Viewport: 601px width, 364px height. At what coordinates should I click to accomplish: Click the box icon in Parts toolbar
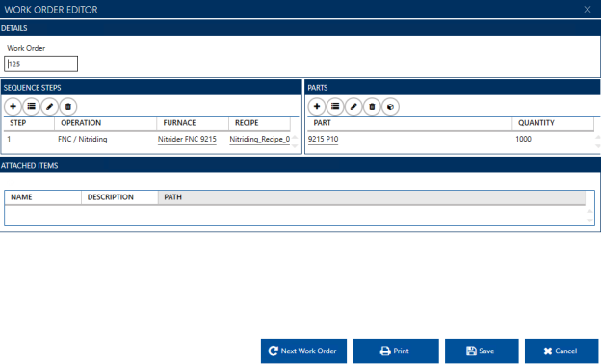pyautogui.click(x=390, y=107)
